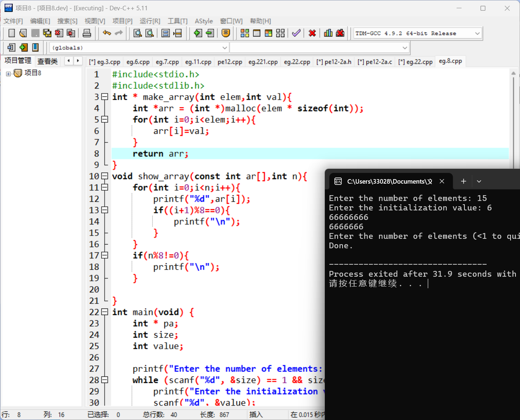Collapse make_array function fold on line 3
The image size is (520, 420).
point(105,97)
